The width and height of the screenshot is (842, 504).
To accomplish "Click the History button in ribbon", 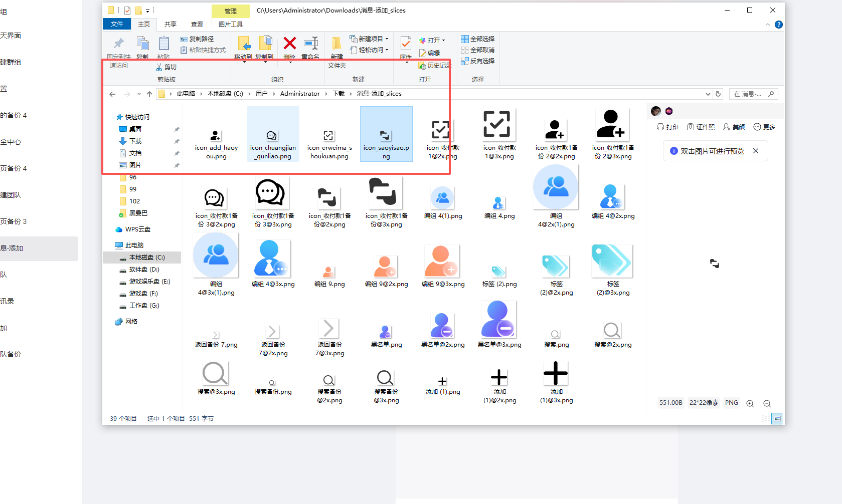I will (435, 66).
